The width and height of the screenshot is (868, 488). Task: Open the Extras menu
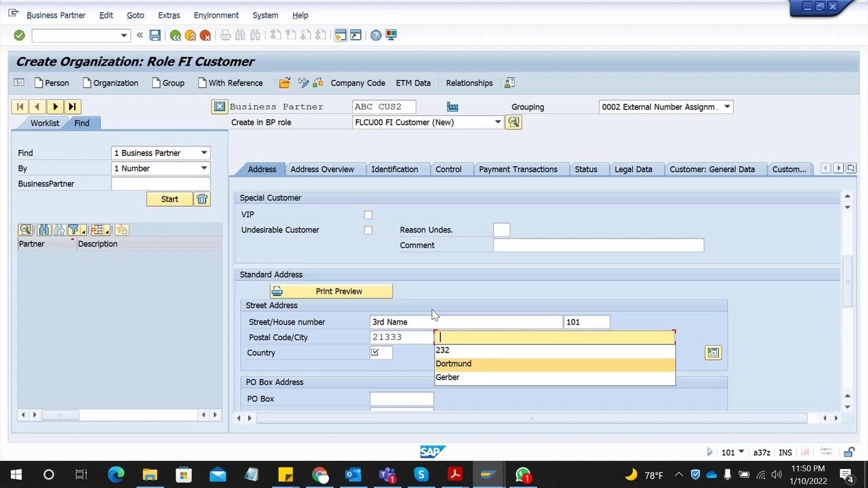(169, 15)
